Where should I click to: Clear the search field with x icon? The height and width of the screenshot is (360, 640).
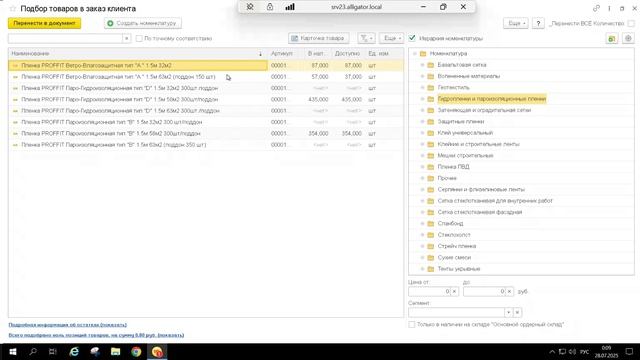127,38
